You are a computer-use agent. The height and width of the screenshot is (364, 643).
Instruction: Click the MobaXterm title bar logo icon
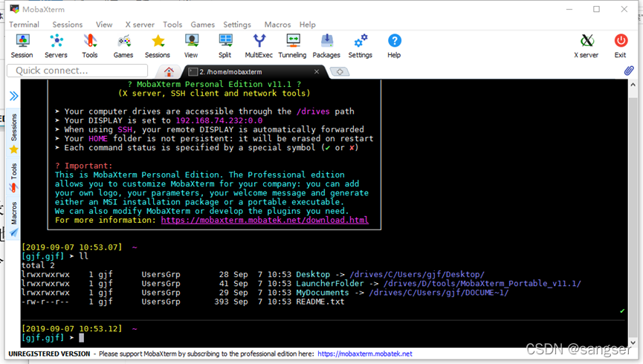pyautogui.click(x=14, y=9)
